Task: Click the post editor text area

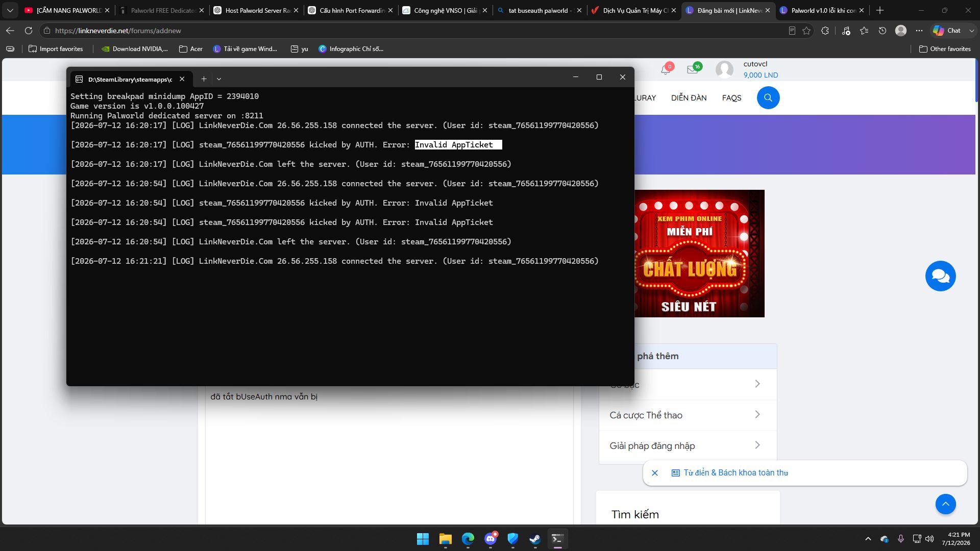Action: coord(389,454)
